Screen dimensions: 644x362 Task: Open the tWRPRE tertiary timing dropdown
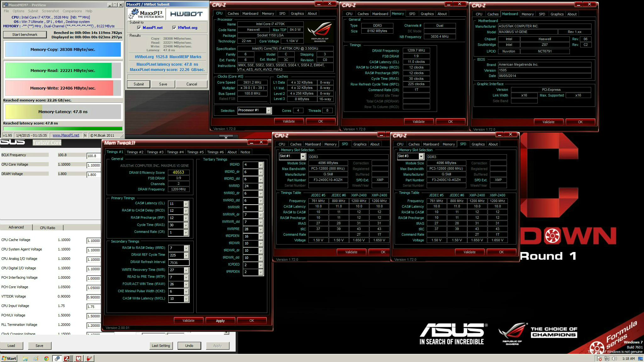pyautogui.click(x=261, y=229)
